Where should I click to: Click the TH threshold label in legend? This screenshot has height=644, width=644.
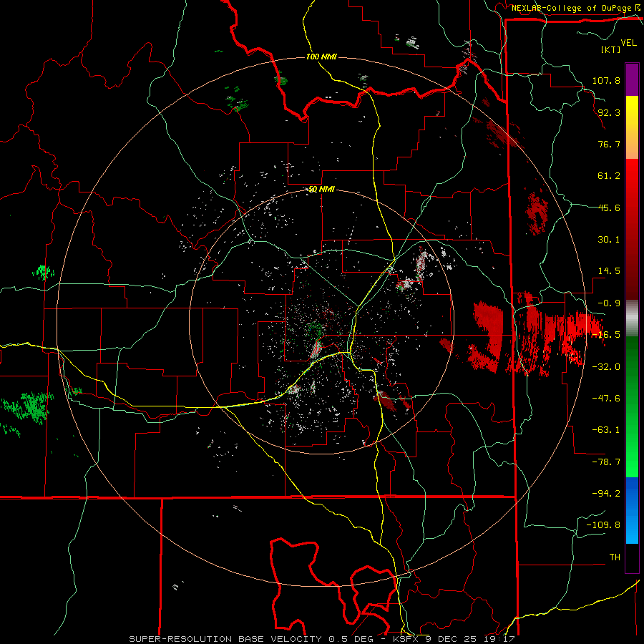pyautogui.click(x=615, y=557)
